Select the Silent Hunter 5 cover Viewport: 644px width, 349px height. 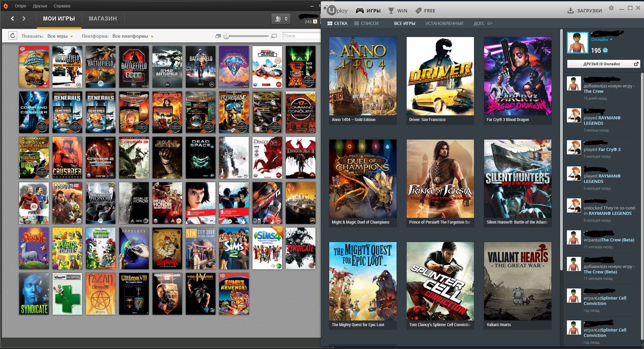518,179
